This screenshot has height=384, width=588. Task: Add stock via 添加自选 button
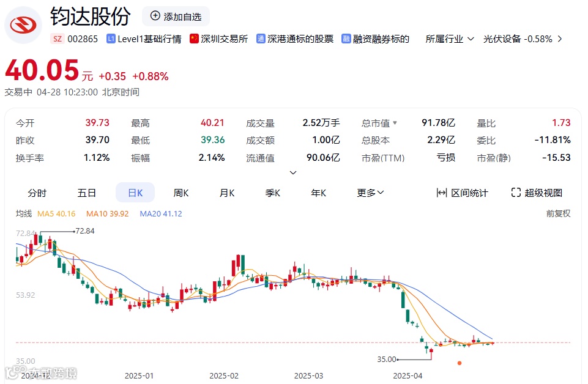(x=176, y=17)
